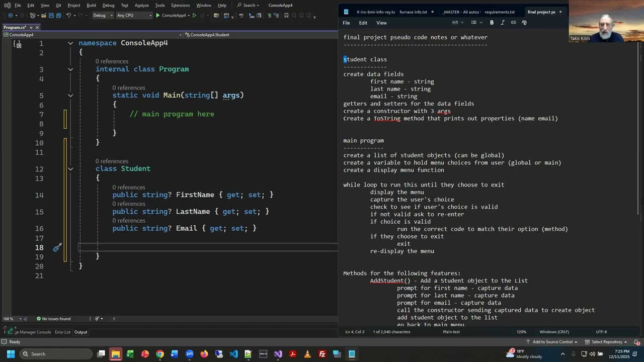644x362 pixels.
Task: Click the UTF-8 encoding in Notepad status bar
Action: (601, 332)
